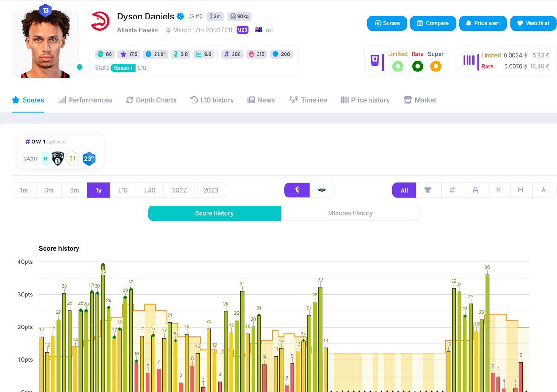Click the 23" hexagon in GW 1 card

(x=89, y=159)
